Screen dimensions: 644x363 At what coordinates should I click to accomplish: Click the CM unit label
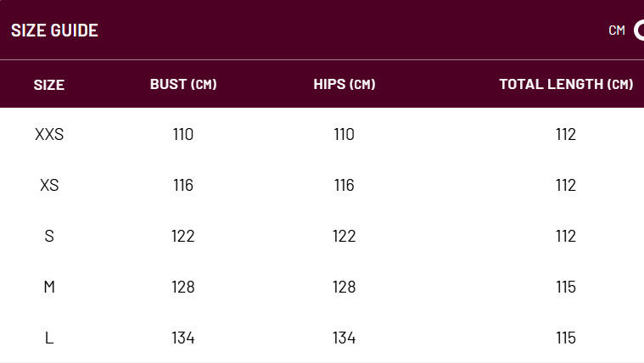(x=617, y=31)
